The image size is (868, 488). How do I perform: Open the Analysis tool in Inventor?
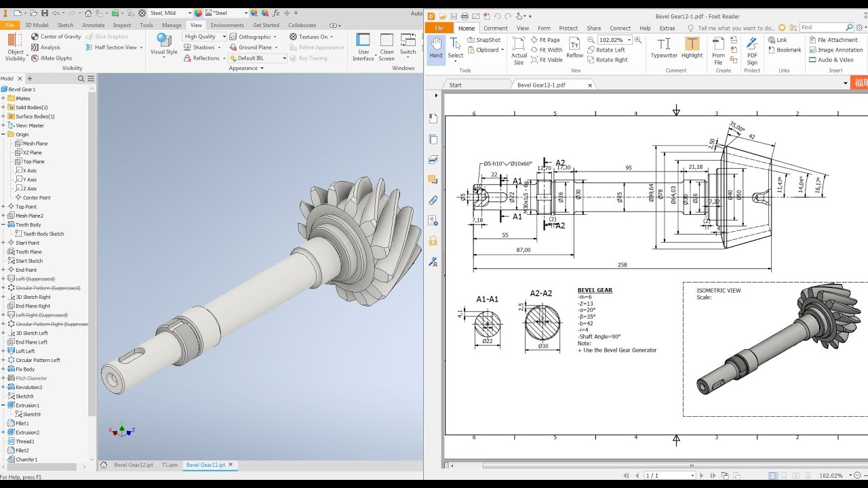[45, 47]
